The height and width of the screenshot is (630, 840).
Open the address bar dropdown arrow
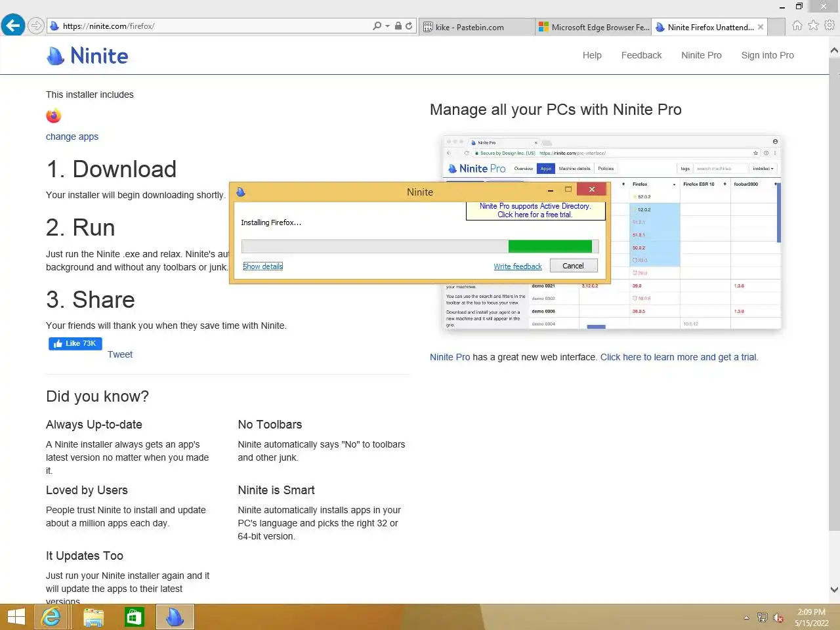point(387,26)
